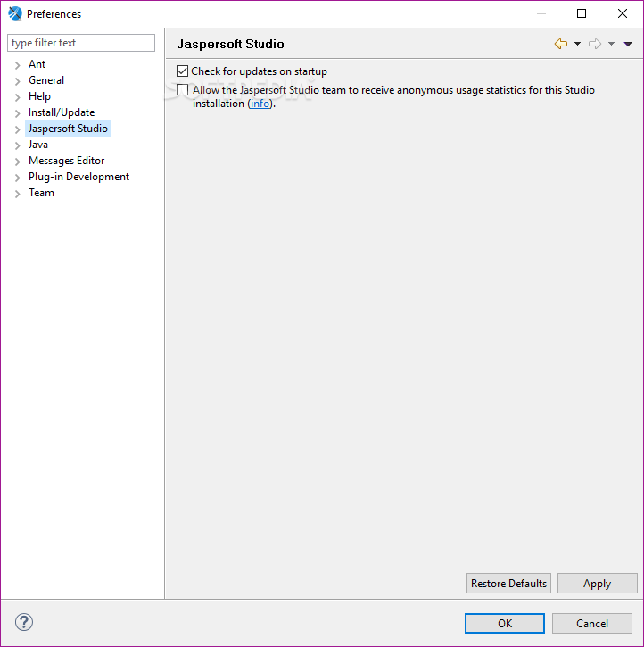Select Install/Update in the tree
Screen dimensions: 644x647
(62, 112)
